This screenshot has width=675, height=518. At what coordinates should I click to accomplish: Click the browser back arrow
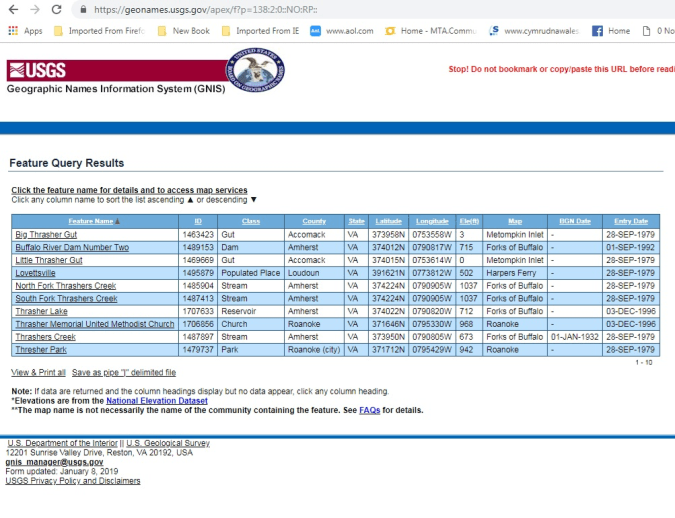(x=13, y=9)
